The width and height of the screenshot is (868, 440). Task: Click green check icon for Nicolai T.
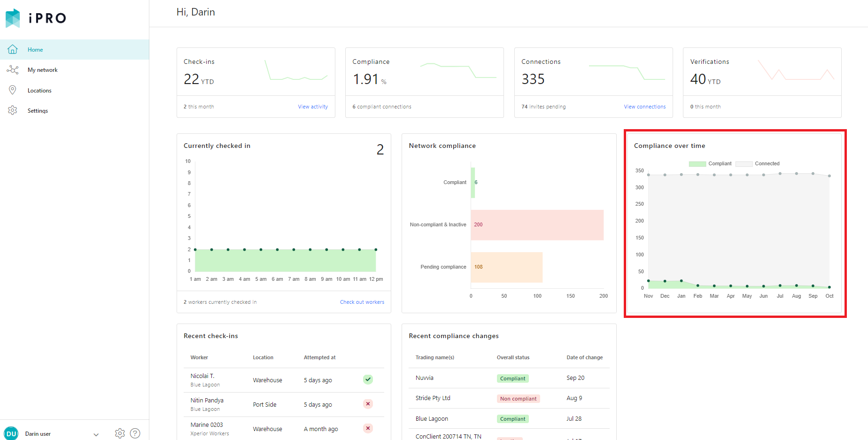[x=368, y=379]
